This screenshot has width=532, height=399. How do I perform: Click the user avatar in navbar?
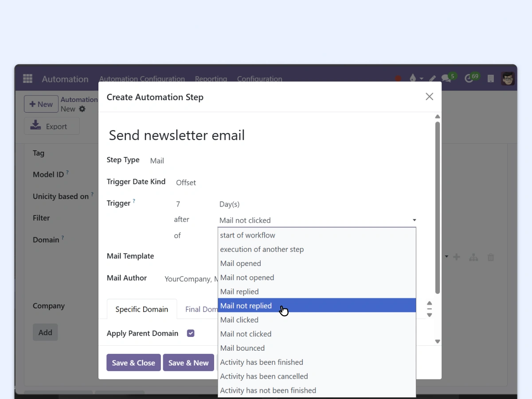pos(508,78)
